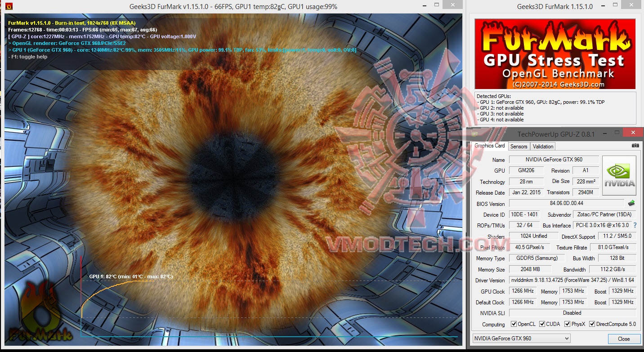Click the Bus Width value 128 Bit
This screenshot has width=644, height=352.
pos(617,258)
